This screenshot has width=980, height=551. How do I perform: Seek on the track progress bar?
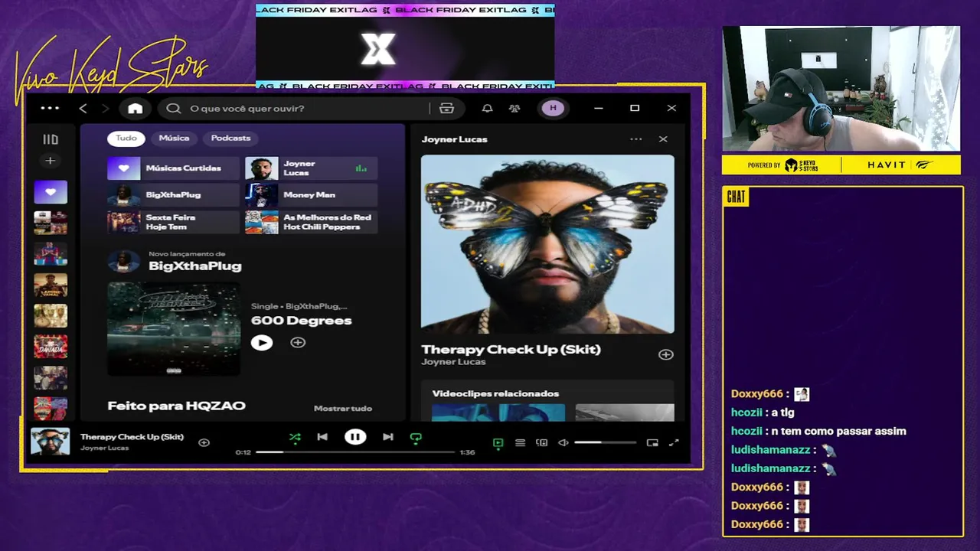click(x=355, y=452)
